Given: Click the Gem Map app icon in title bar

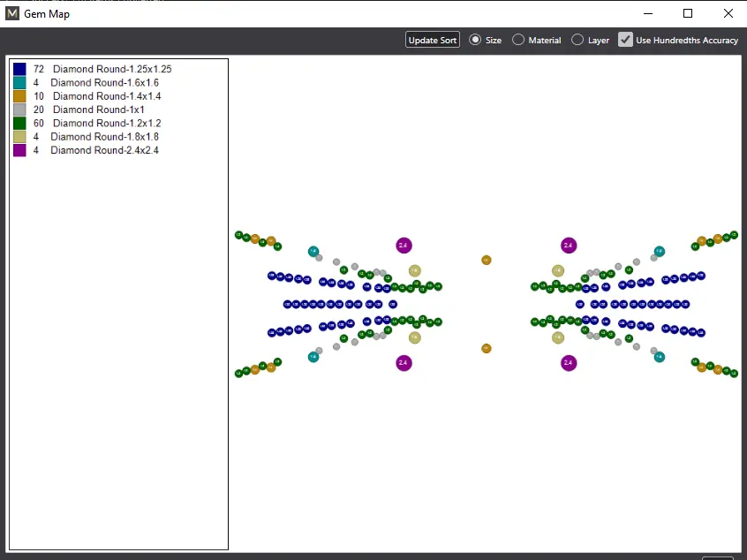Looking at the screenshot, I should tap(12, 13).
